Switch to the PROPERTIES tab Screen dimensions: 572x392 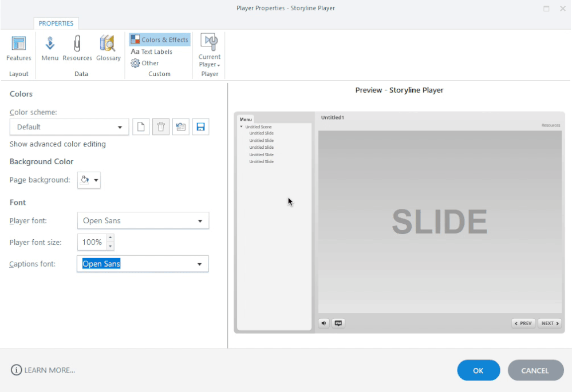click(56, 23)
